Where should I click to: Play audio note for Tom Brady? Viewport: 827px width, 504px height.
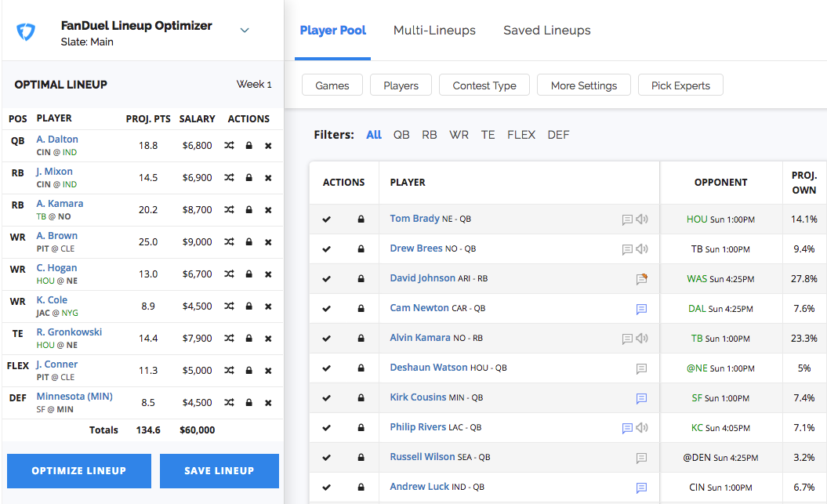642,219
